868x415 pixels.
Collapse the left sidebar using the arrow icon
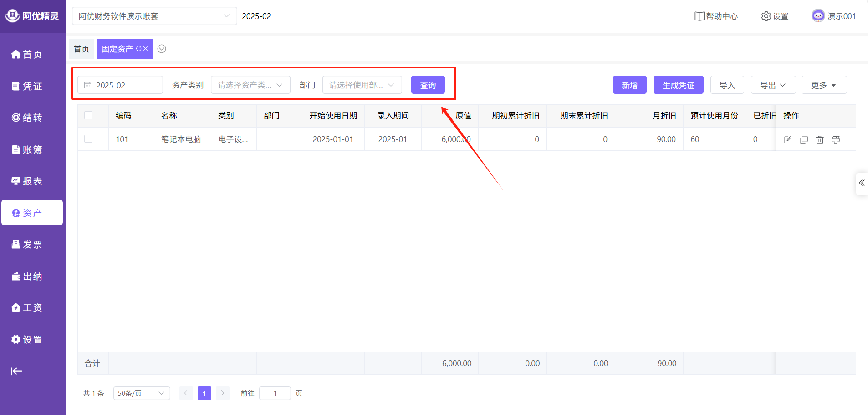point(16,371)
